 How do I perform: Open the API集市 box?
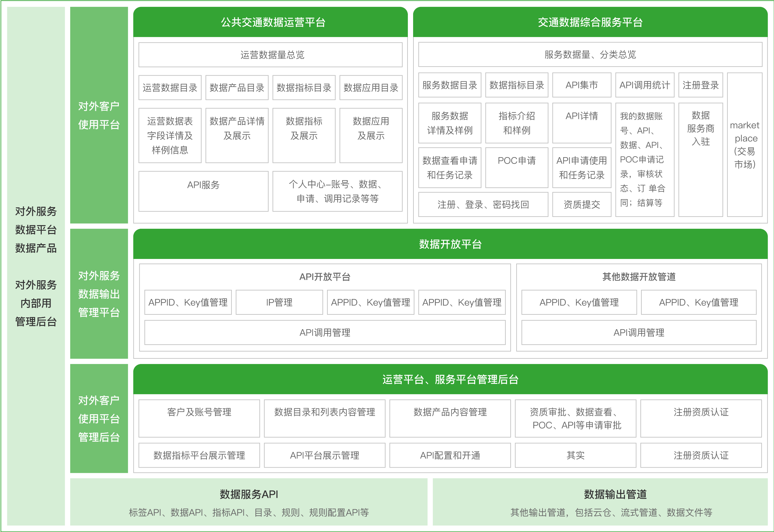(582, 85)
